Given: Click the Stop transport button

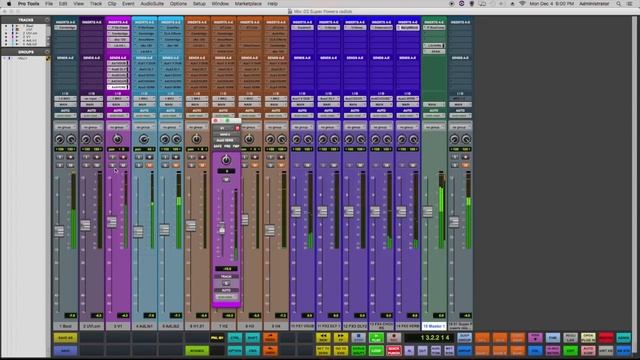Looking at the screenshot, I should click(x=358, y=338).
